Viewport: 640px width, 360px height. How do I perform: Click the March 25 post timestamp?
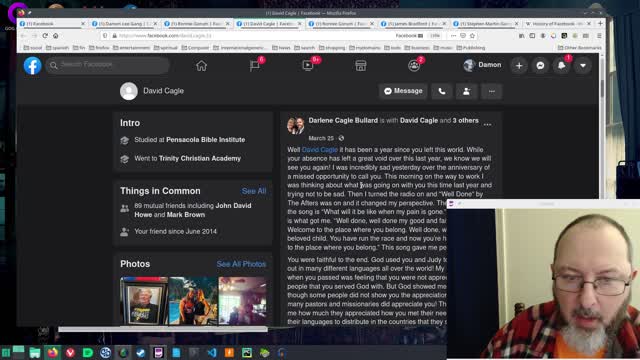[321, 138]
